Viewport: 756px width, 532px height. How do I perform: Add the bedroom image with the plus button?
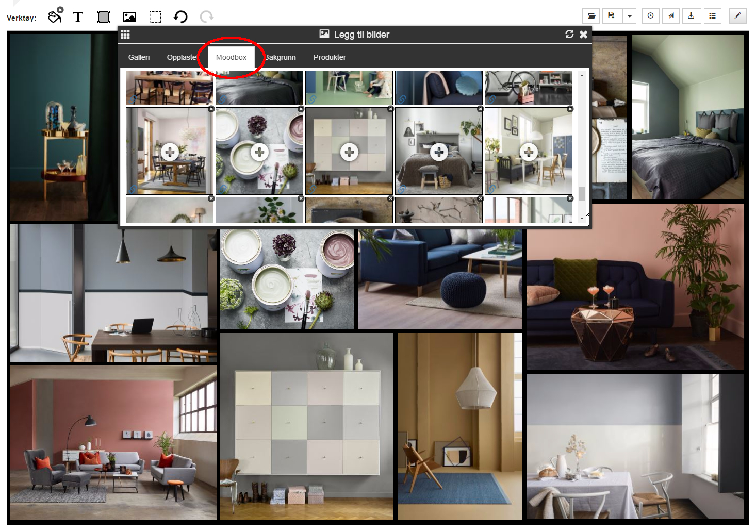439,152
